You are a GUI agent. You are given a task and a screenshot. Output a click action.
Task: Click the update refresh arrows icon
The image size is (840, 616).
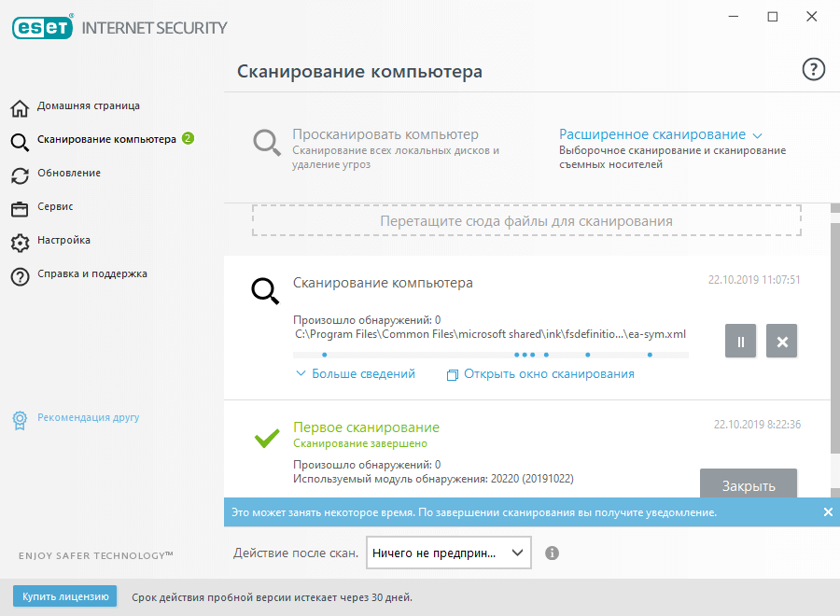20,175
